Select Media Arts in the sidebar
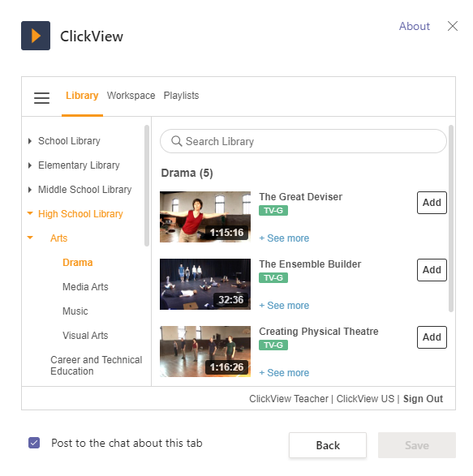 click(85, 286)
